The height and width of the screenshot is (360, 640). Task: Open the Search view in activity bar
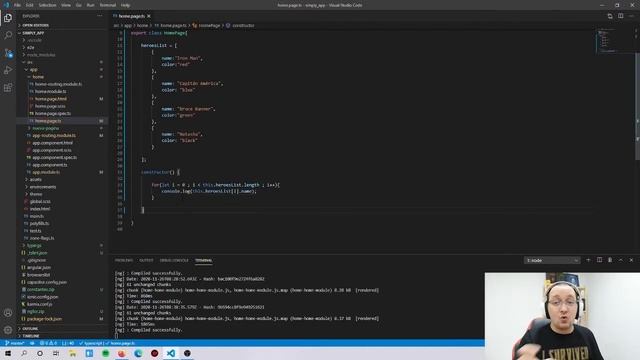click(8, 35)
